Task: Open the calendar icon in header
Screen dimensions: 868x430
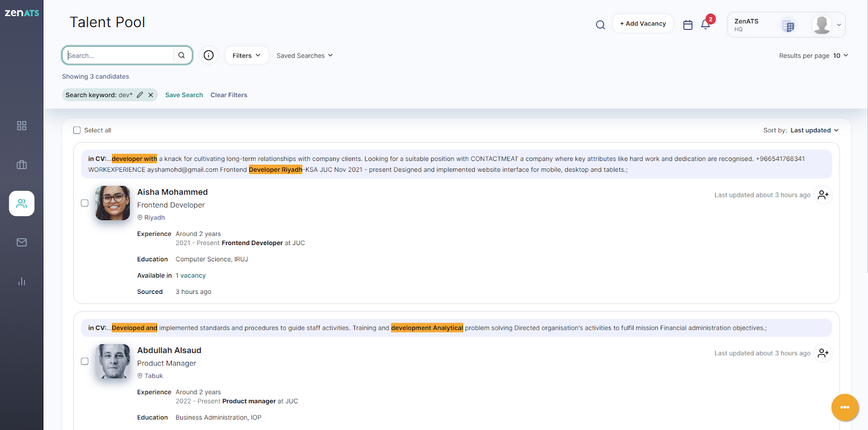Action: [x=688, y=24]
